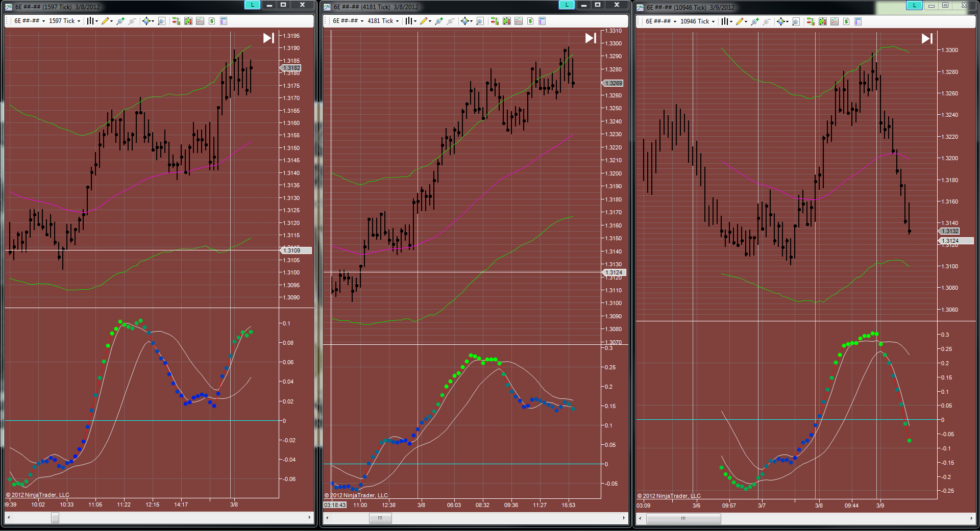Screen dimensions: 980x531
Task: Open Data Series candlestick icon, 4181 Tick window
Action: 507,21
